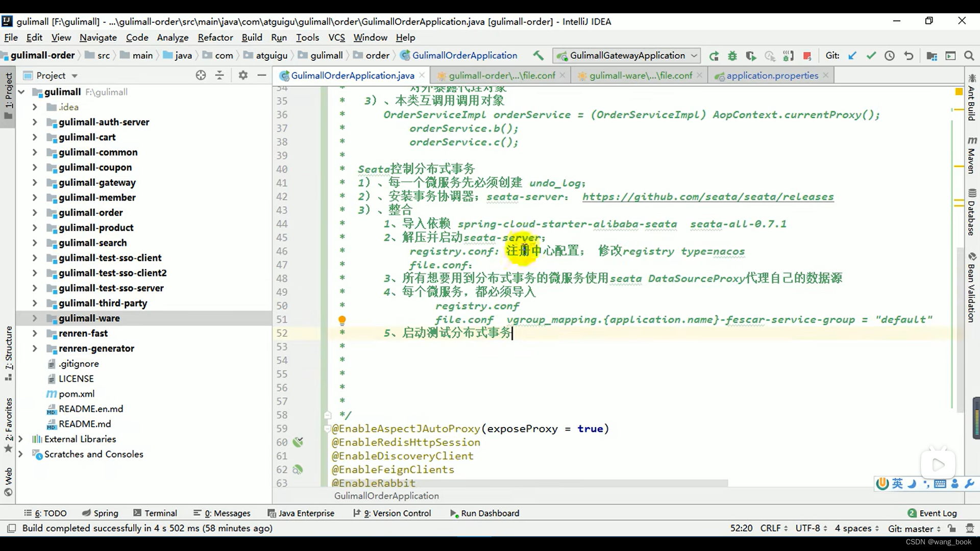Open Bean Validation side panel

pos(972,287)
